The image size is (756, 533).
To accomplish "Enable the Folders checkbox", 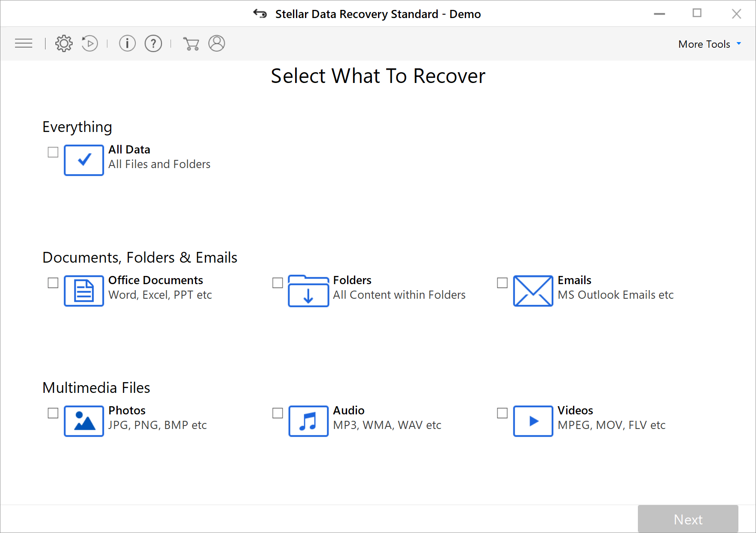I will 277,283.
